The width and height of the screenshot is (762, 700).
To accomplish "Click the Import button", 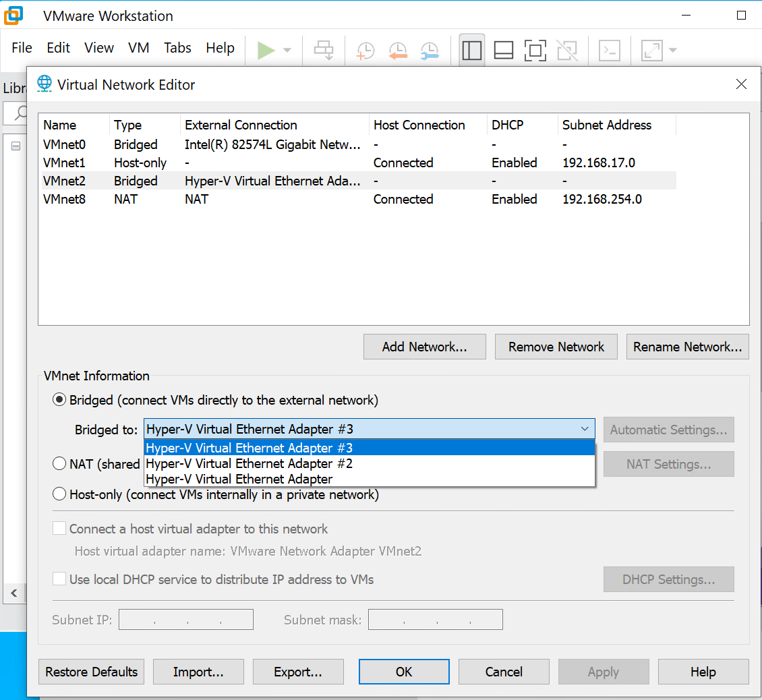I will pos(198,672).
